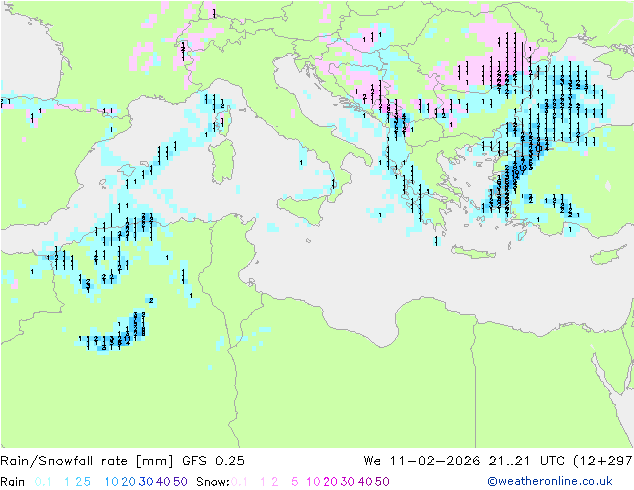Click the 'GFS 0.25' model label

(213, 461)
